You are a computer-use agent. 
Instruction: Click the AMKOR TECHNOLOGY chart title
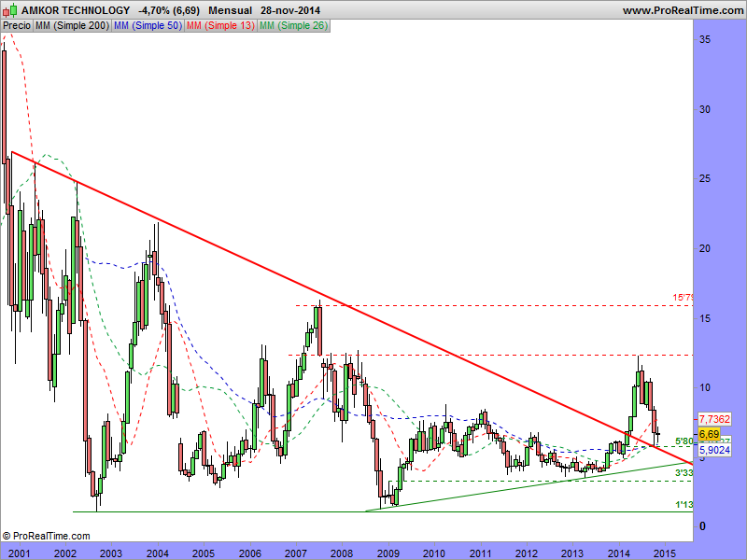pyautogui.click(x=76, y=10)
